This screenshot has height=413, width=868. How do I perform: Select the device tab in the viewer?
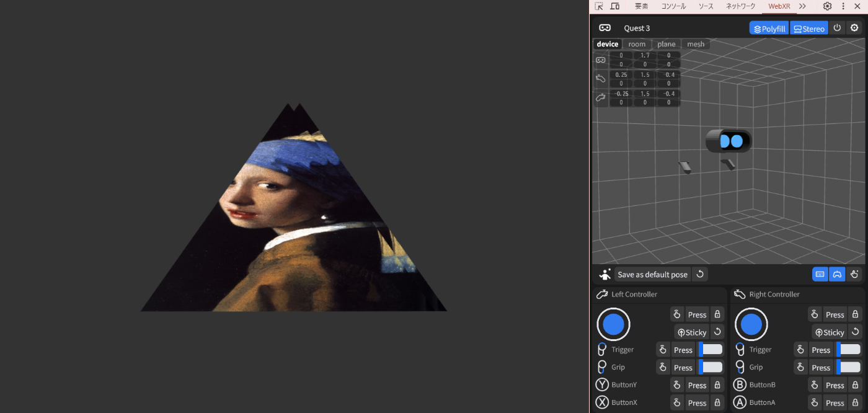tap(608, 44)
